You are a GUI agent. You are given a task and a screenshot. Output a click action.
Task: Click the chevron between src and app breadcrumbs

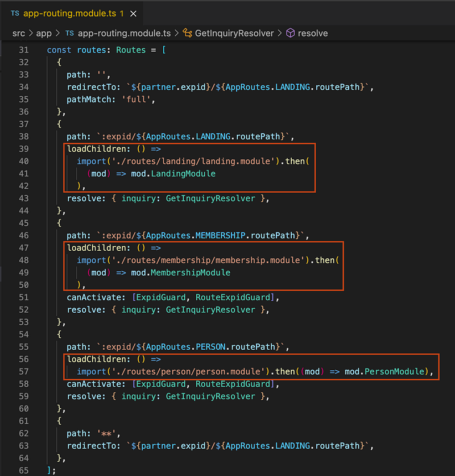pos(31,34)
